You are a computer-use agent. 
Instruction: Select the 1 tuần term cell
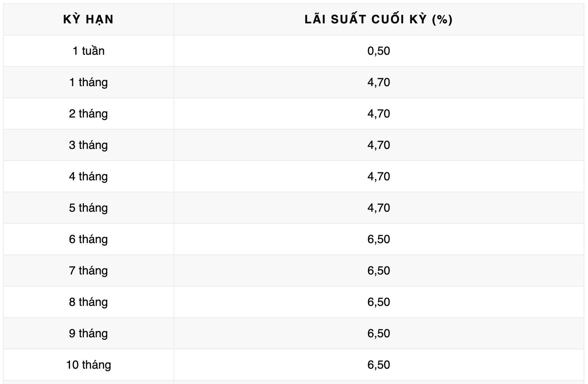tap(88, 51)
